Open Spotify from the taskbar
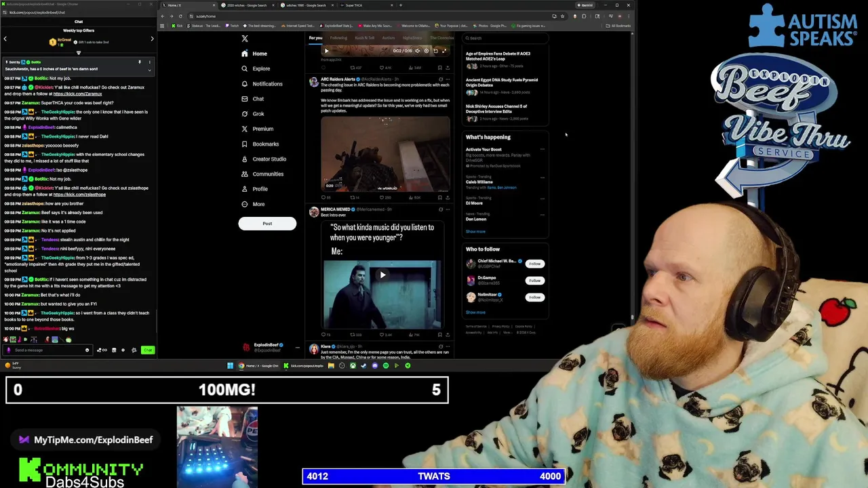This screenshot has height=488, width=868. coord(386,366)
